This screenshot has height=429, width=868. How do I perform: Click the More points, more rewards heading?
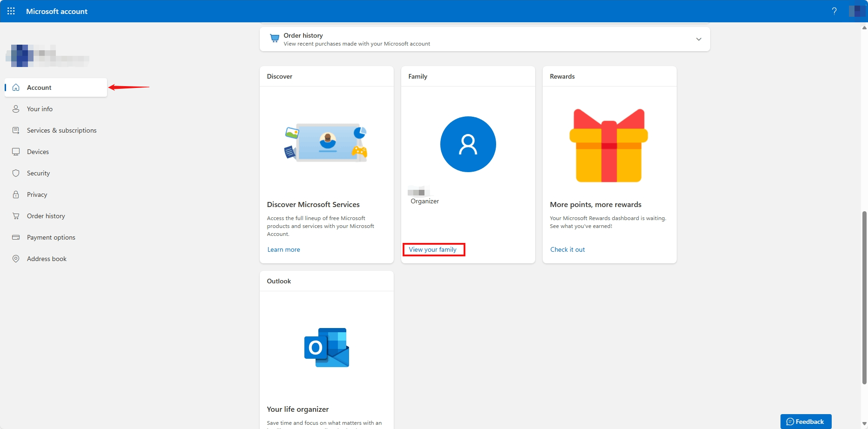(x=596, y=204)
